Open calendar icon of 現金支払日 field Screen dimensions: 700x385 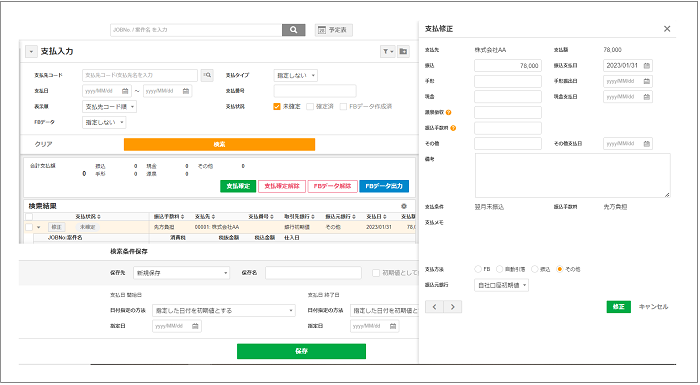646,97
